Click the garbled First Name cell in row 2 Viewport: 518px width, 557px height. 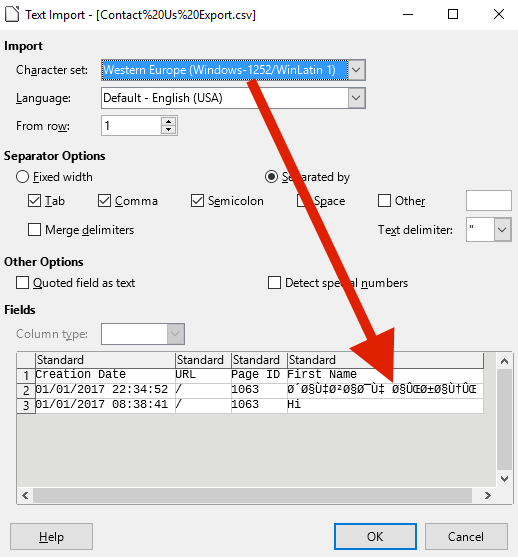(385, 390)
